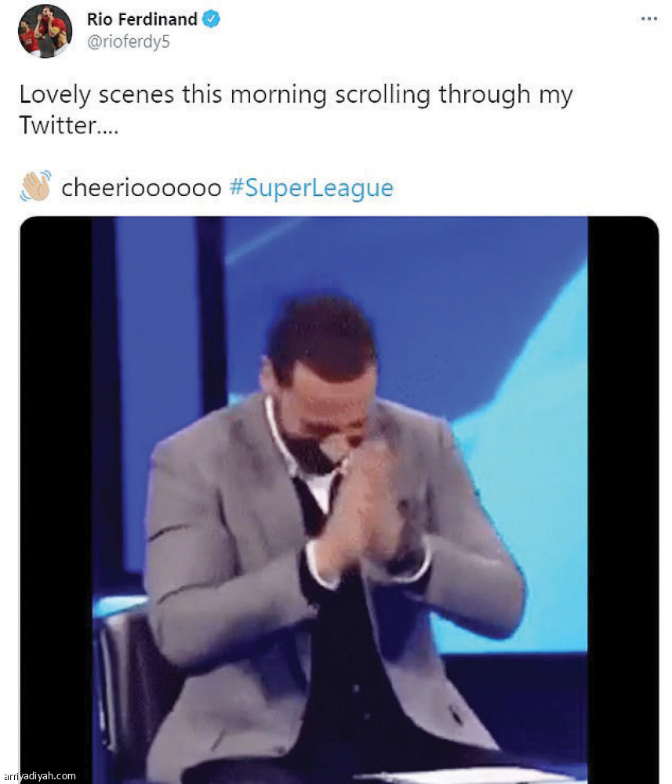This screenshot has width=672, height=784.
Task: Open the #SuperLeague hashtag link
Action: click(311, 188)
